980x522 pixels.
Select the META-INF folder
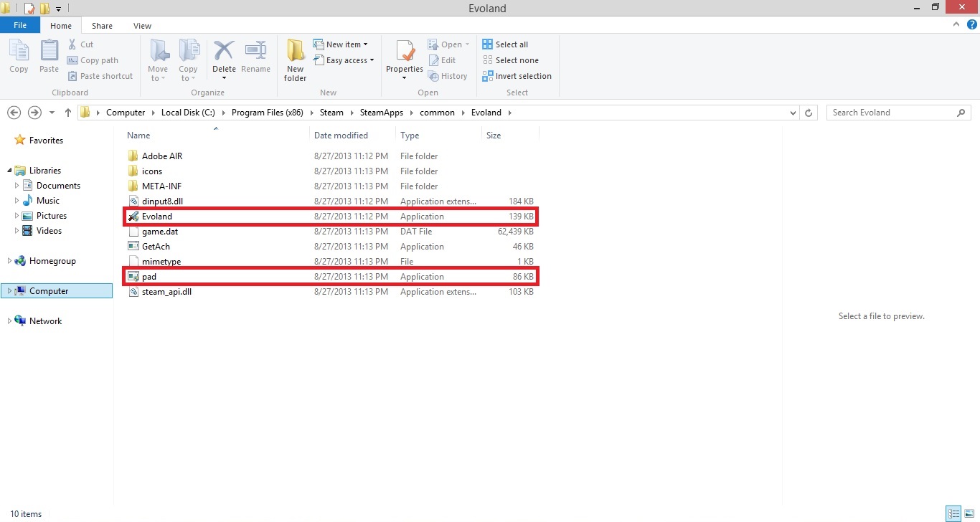coord(330,186)
